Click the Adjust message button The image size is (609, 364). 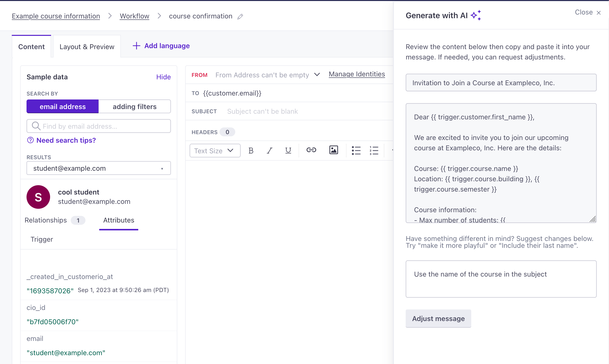(438, 318)
